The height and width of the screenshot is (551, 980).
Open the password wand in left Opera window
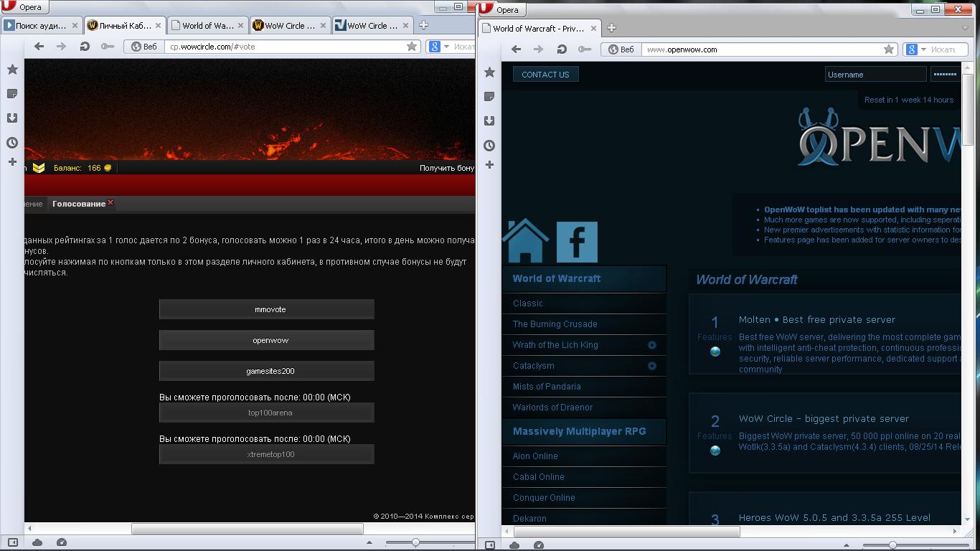click(108, 47)
